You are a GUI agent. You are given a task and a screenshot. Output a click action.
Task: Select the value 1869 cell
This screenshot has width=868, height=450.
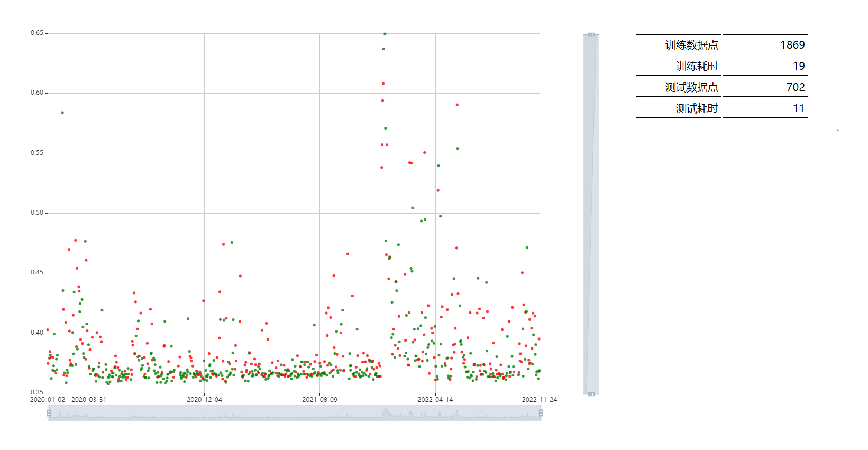point(765,45)
